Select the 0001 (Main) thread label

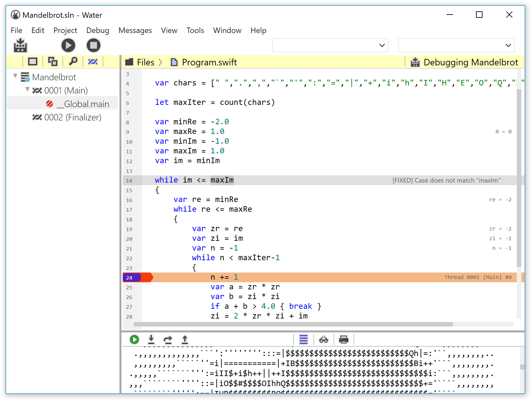click(66, 91)
